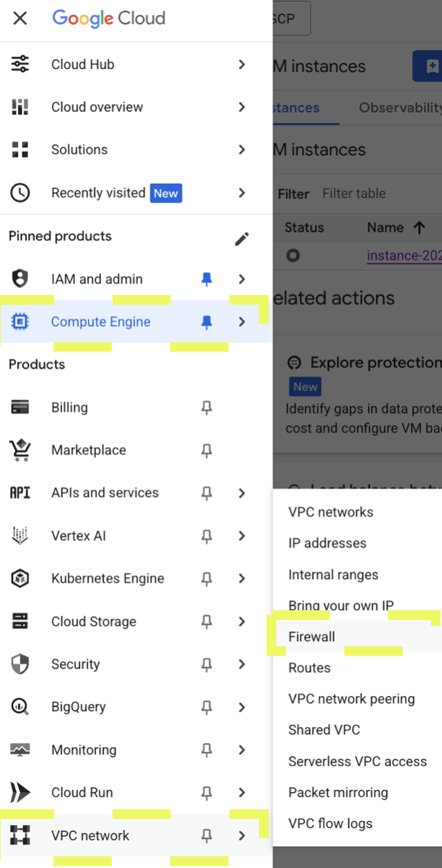Open Cloud Run using its icon
The height and width of the screenshot is (868, 442).
tap(20, 793)
